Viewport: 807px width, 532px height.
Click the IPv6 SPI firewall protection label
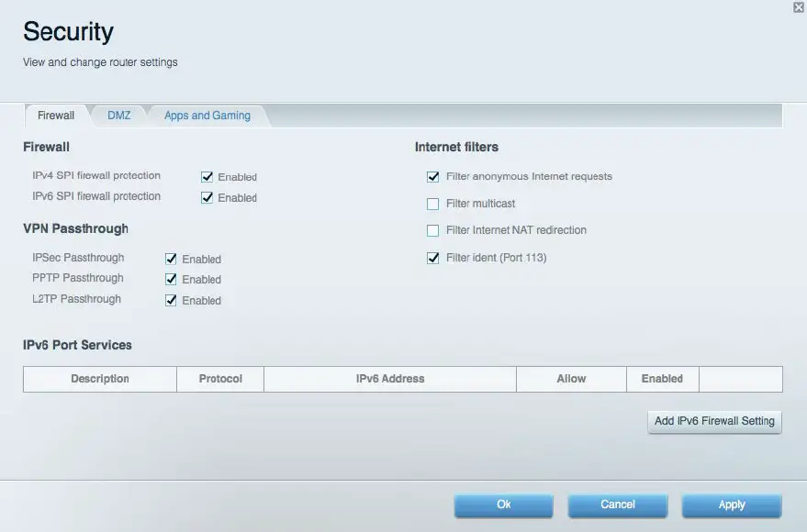point(96,196)
